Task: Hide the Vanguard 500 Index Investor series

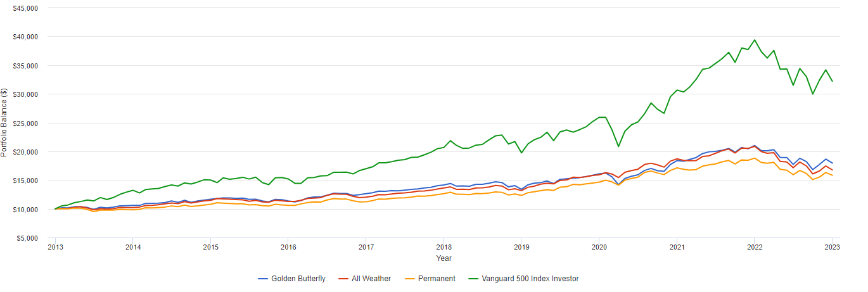Action: [531, 279]
